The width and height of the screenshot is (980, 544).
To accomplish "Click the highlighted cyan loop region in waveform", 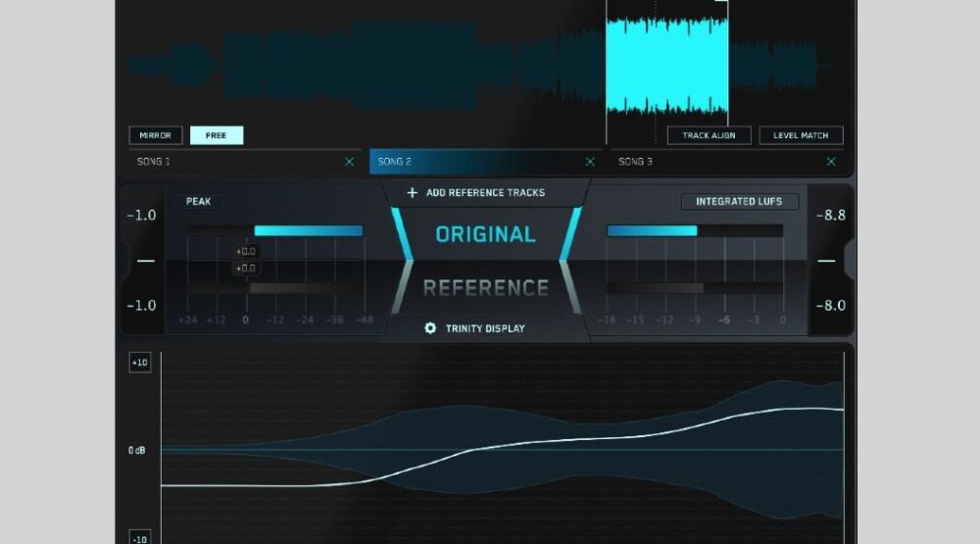I will (x=666, y=66).
